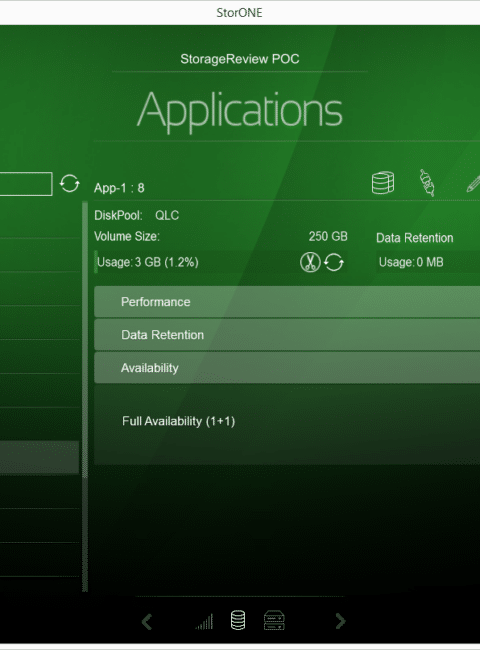Collapse the Availability section

[287, 368]
